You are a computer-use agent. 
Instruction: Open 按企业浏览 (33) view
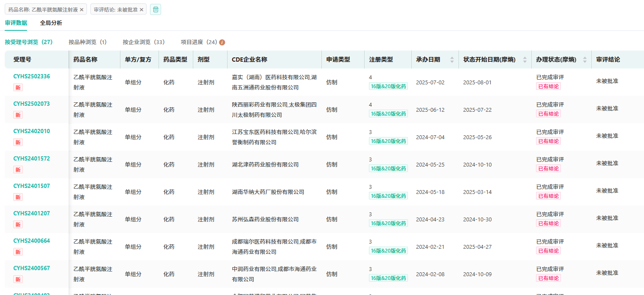(x=144, y=42)
